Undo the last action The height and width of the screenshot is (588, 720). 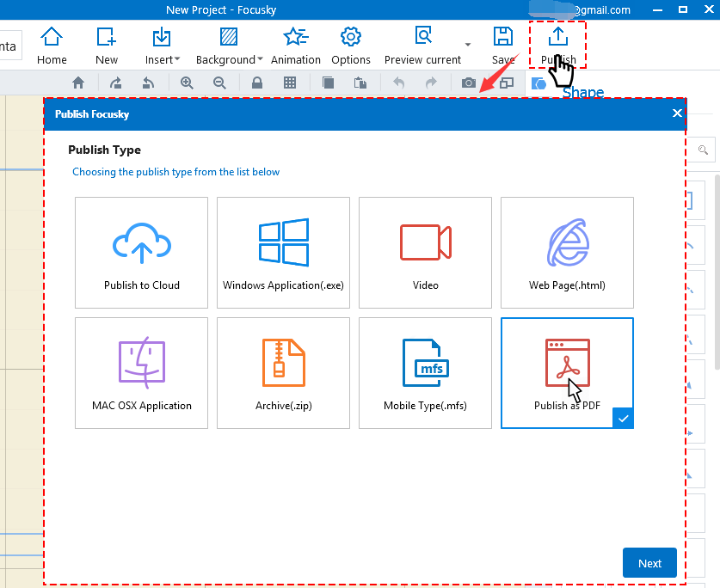[398, 83]
